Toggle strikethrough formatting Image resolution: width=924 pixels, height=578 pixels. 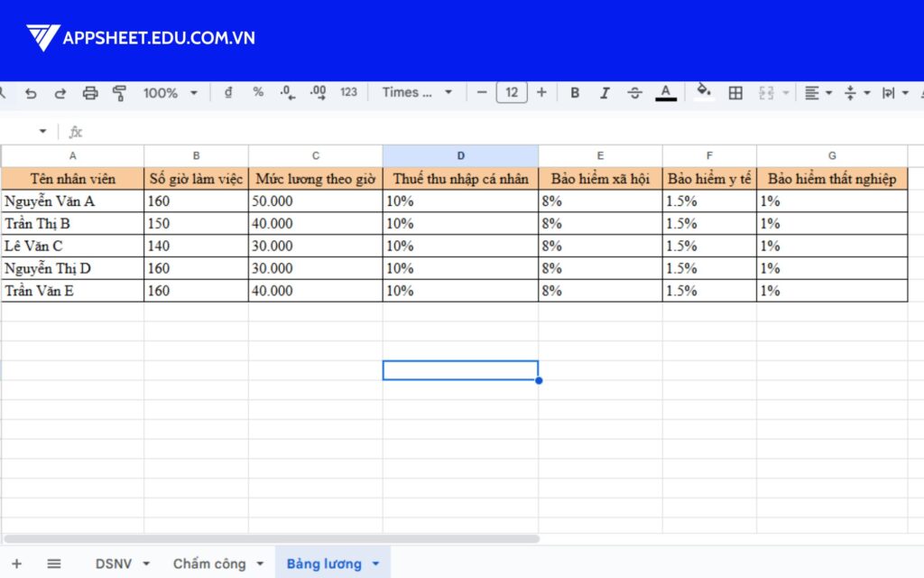tap(634, 92)
